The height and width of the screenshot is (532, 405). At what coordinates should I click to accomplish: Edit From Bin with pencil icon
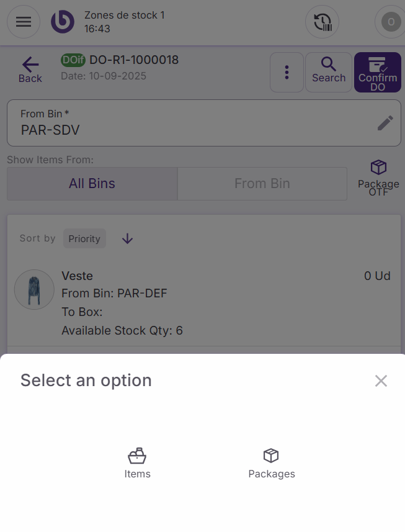385,123
